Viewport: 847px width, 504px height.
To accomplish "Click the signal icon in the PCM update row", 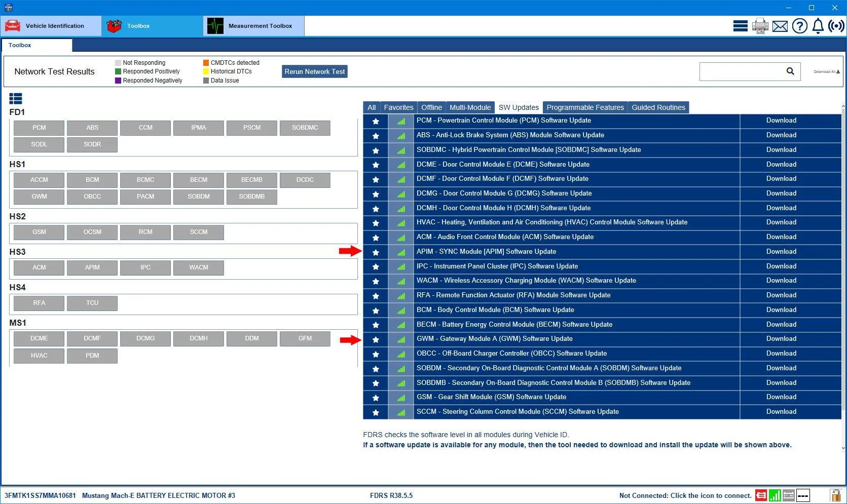I will pyautogui.click(x=401, y=121).
